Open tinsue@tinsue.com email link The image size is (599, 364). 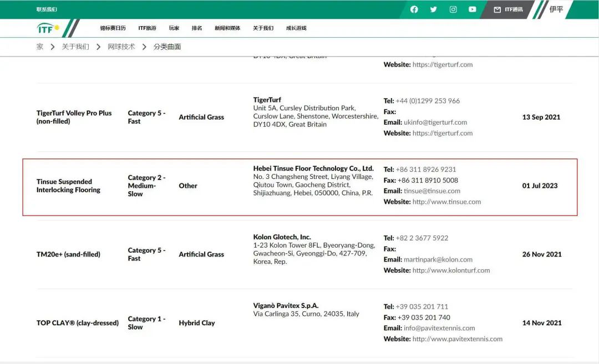[432, 191]
